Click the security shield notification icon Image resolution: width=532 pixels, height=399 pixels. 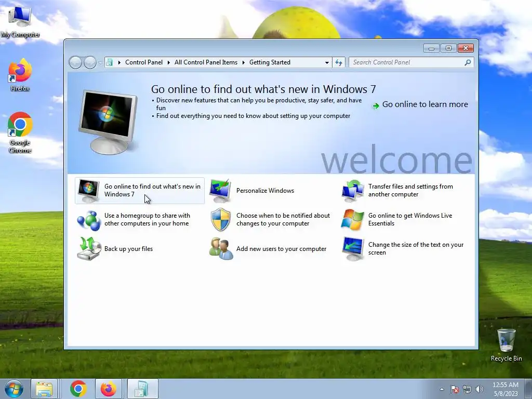[x=220, y=220]
